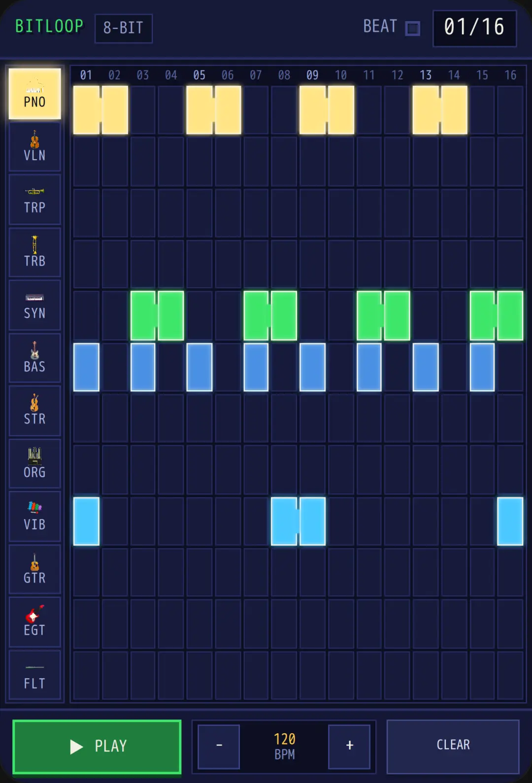Screen dimensions: 532x783
Task: Choose the BAS bass instrument
Action: click(x=34, y=358)
